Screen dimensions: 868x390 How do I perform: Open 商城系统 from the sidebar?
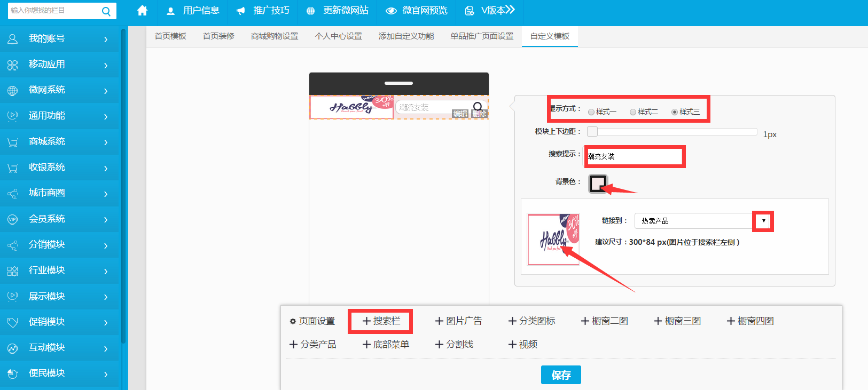point(59,141)
